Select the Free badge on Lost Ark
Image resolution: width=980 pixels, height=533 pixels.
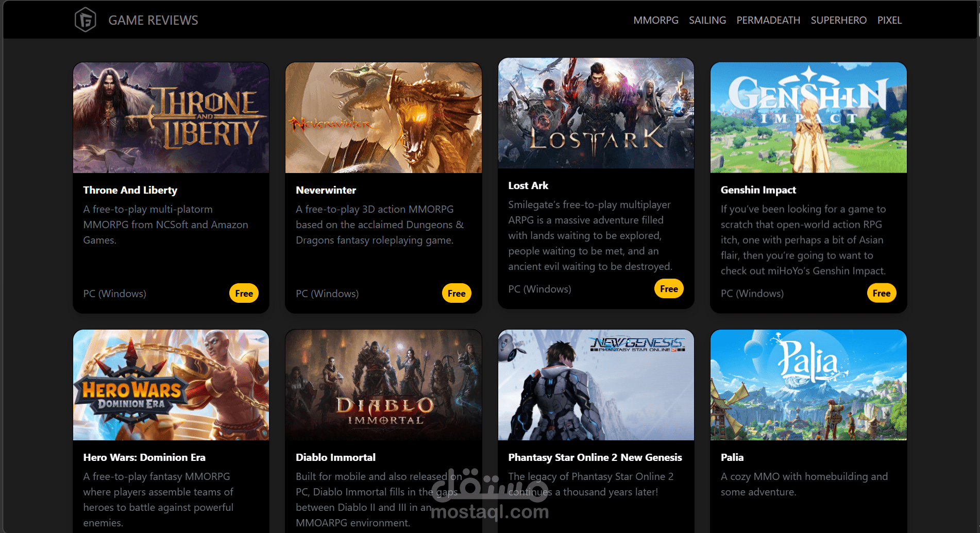[669, 288]
